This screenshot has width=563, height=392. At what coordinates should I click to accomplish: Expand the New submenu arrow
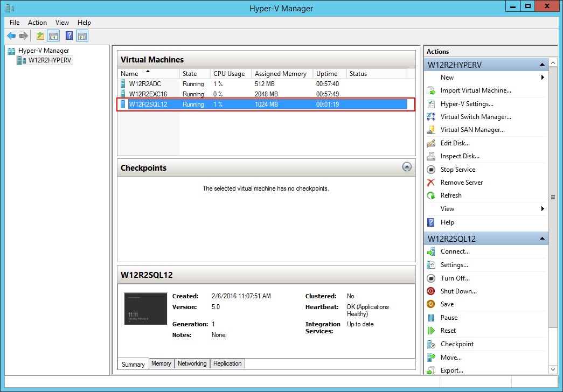pyautogui.click(x=543, y=78)
